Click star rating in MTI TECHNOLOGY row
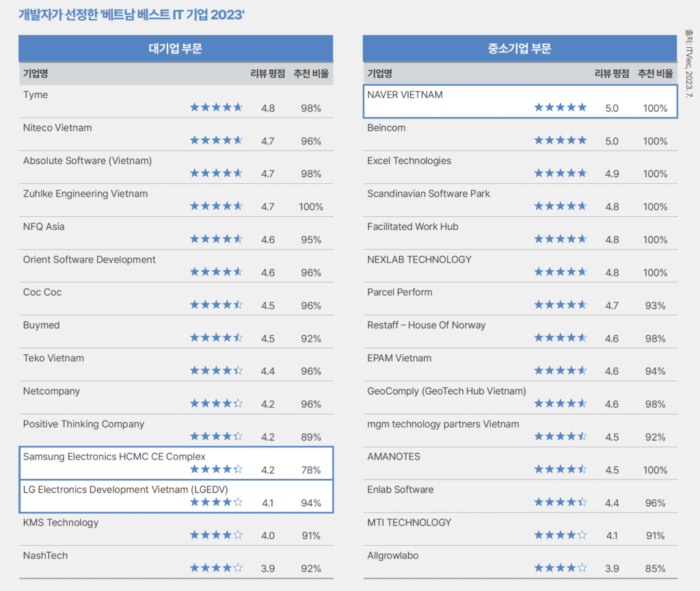This screenshot has height=591, width=700. [561, 535]
